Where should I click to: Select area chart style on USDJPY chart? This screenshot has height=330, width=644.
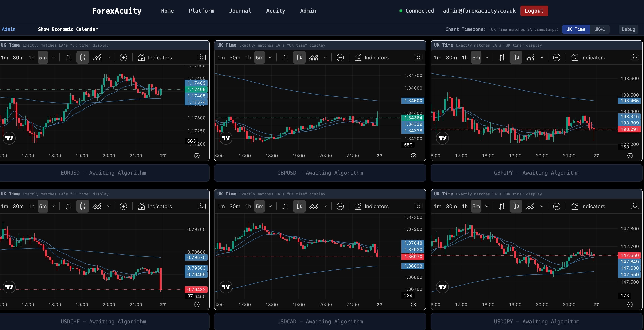point(530,206)
